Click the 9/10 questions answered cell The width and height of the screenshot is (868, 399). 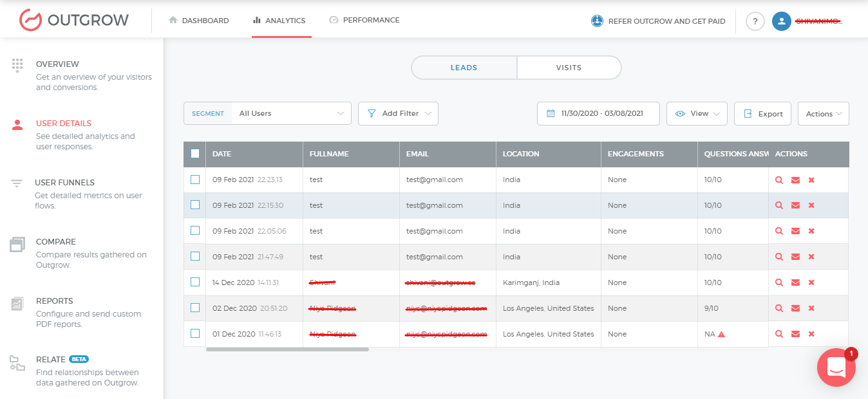pos(733,308)
